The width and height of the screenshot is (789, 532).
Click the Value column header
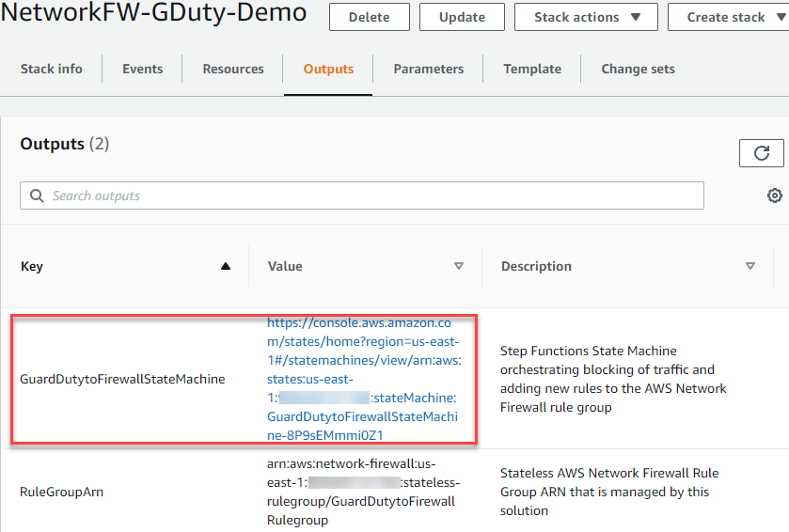point(285,266)
